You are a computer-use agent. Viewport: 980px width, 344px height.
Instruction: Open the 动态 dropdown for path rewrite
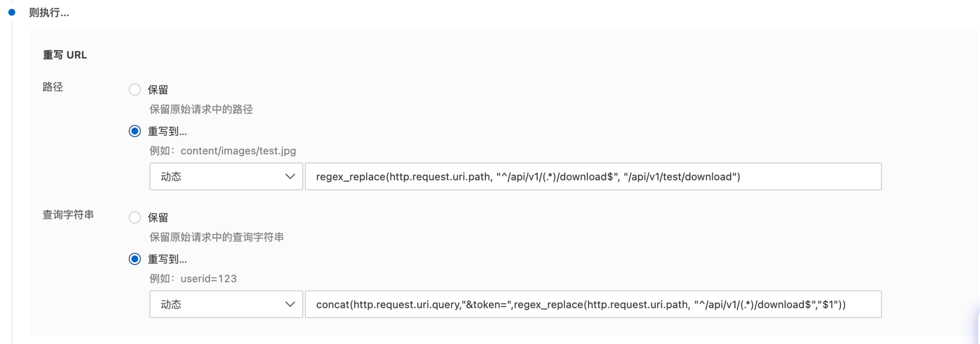point(226,177)
